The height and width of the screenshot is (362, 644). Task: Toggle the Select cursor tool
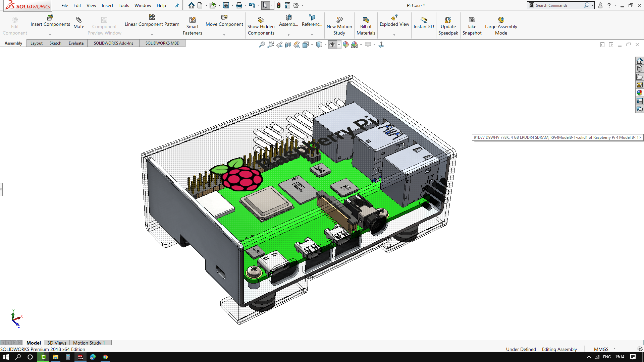click(x=265, y=5)
